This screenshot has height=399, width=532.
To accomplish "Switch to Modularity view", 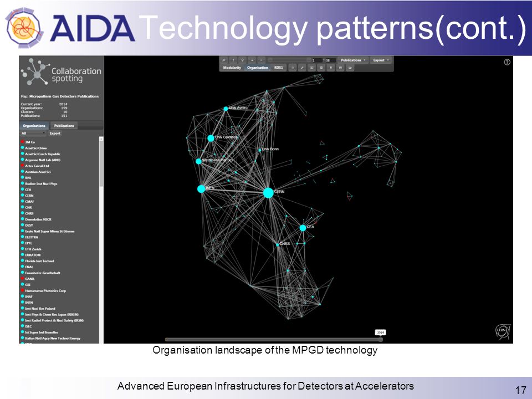I will pos(232,68).
